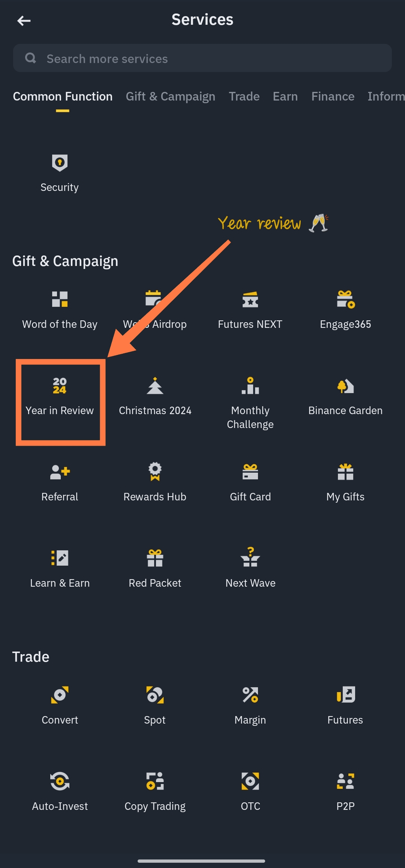Open the Copy Trading icon
Viewport: 405px width, 868px height.
point(155,781)
